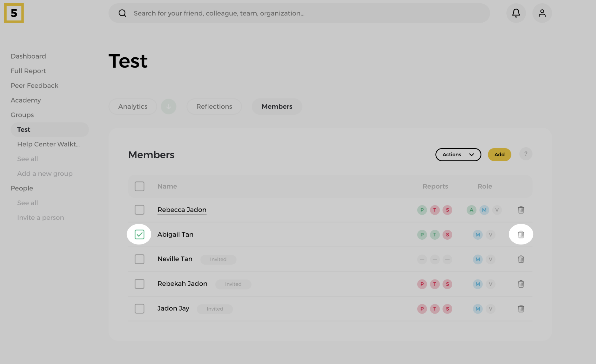The width and height of the screenshot is (596, 364).
Task: Open the user profile icon
Action: (x=542, y=13)
